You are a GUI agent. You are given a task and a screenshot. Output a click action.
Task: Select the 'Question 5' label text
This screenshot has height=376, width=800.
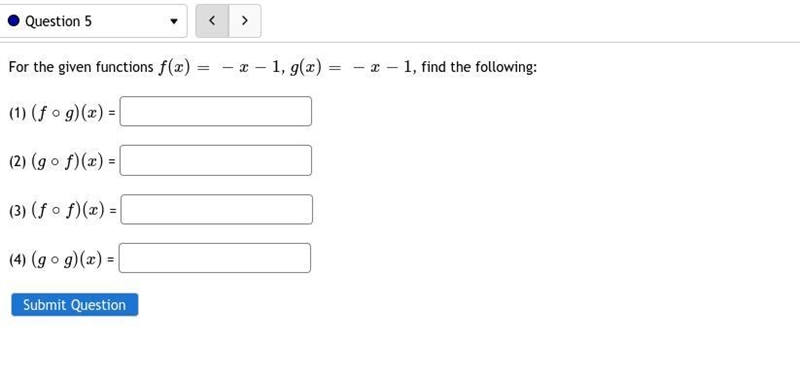59,21
